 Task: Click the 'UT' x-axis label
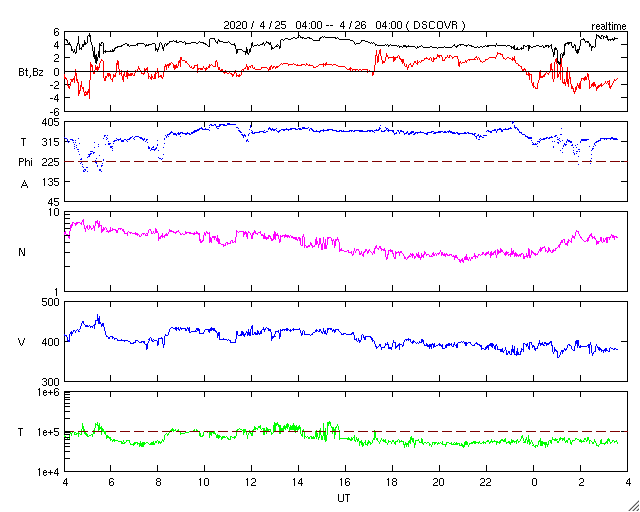tap(344, 498)
